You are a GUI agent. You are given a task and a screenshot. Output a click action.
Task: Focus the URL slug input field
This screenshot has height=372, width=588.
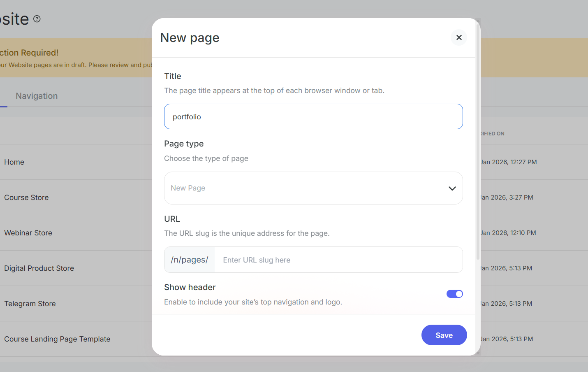(x=338, y=260)
